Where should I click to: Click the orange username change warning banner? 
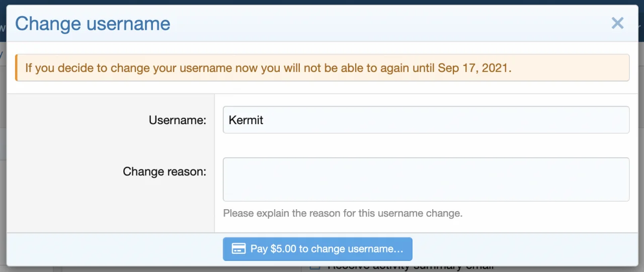click(x=322, y=68)
